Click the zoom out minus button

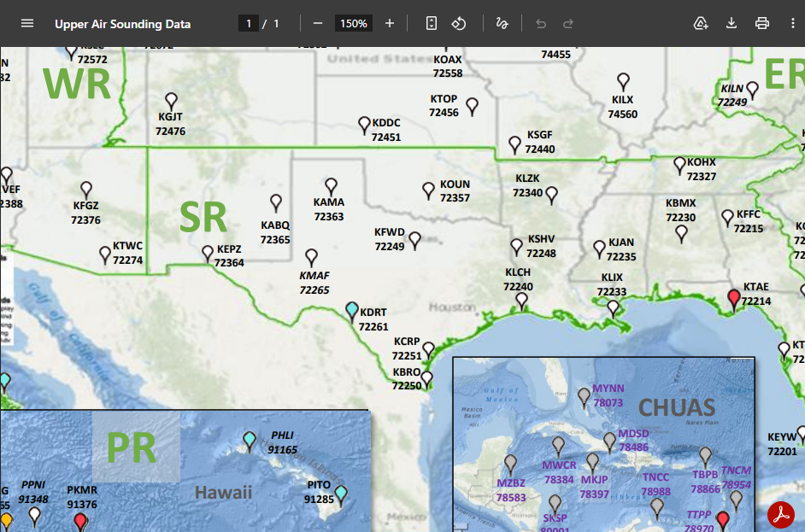pos(317,23)
